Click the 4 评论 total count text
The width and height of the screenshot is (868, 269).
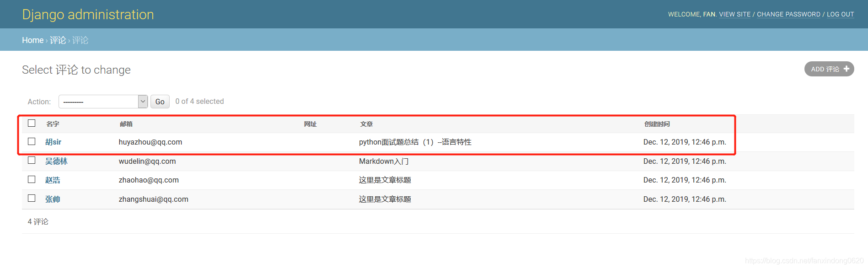click(38, 221)
